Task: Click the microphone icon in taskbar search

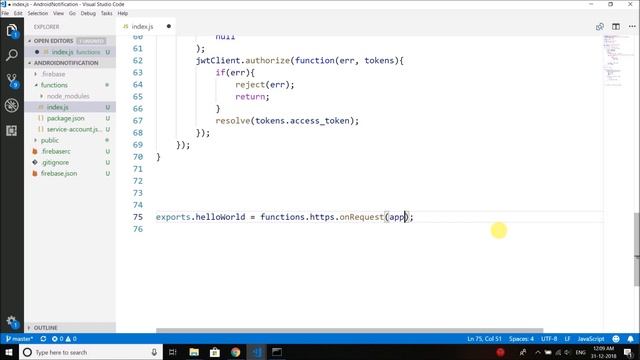Action: tap(154, 352)
